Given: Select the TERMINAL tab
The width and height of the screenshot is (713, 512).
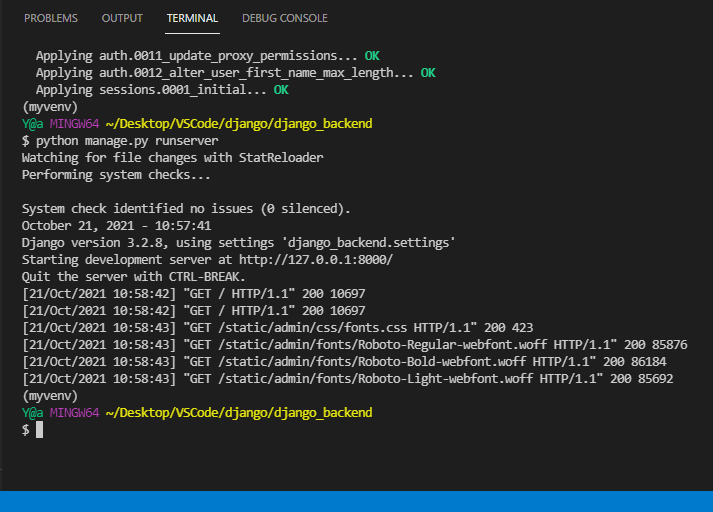Looking at the screenshot, I should (192, 18).
